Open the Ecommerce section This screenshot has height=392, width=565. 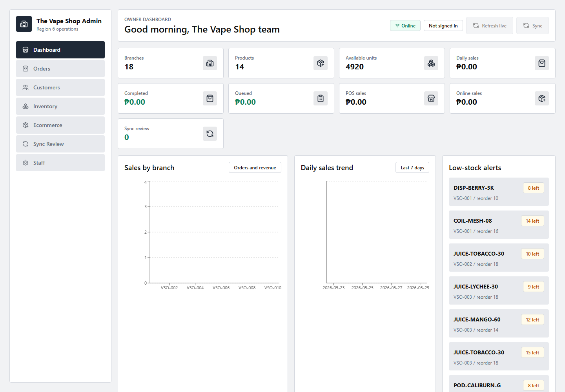pyautogui.click(x=60, y=125)
